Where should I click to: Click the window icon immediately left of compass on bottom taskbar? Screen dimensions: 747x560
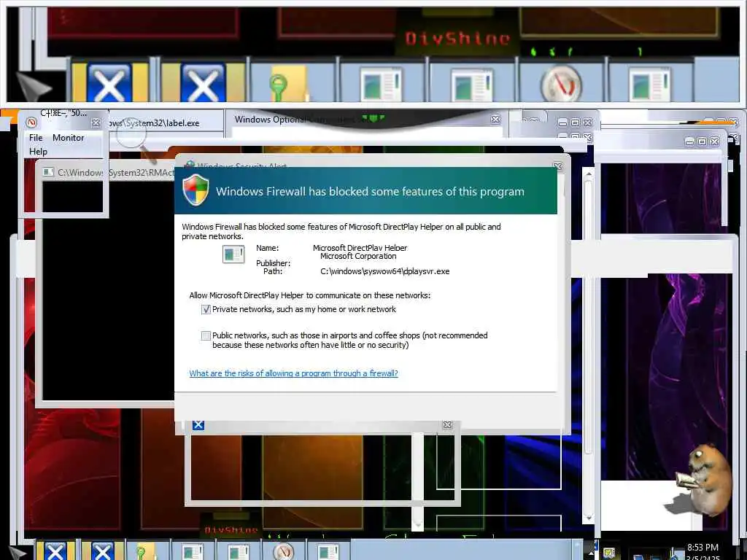pyautogui.click(x=239, y=551)
